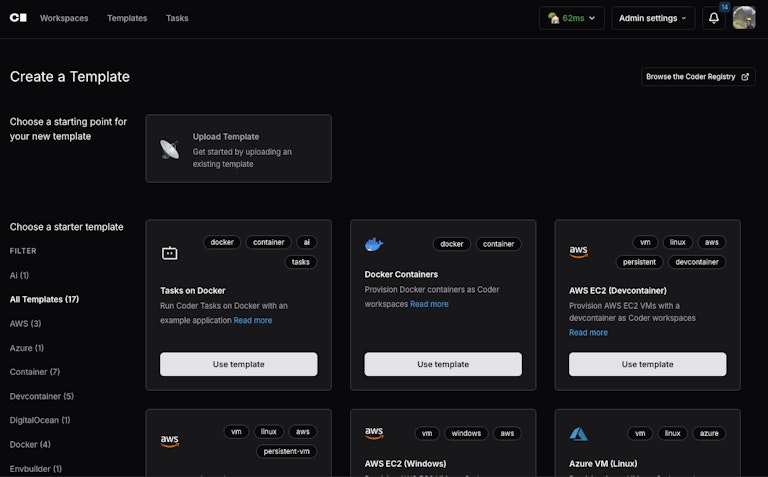Click the Azure VM (Linux) title
Viewport: 768px width, 477px height.
pos(603,463)
